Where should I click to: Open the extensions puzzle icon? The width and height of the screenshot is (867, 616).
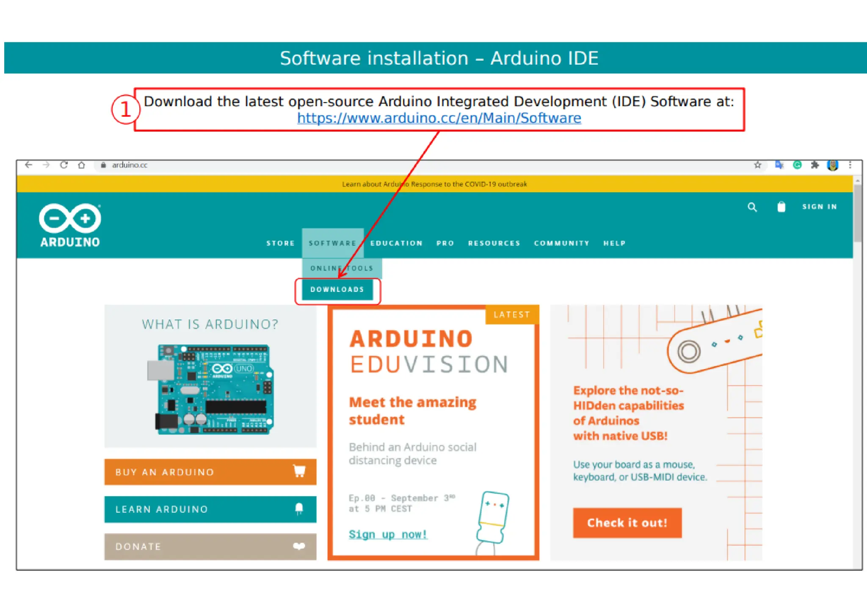point(815,165)
